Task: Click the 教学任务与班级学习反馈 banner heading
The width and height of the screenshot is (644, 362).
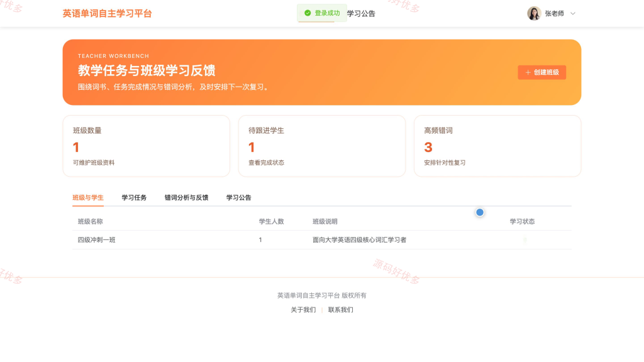Action: pyautogui.click(x=147, y=70)
